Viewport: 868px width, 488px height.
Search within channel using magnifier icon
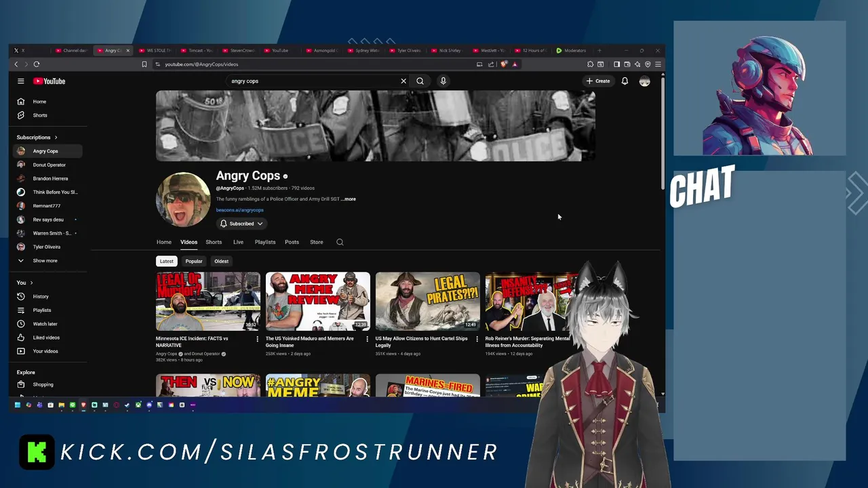pos(340,242)
